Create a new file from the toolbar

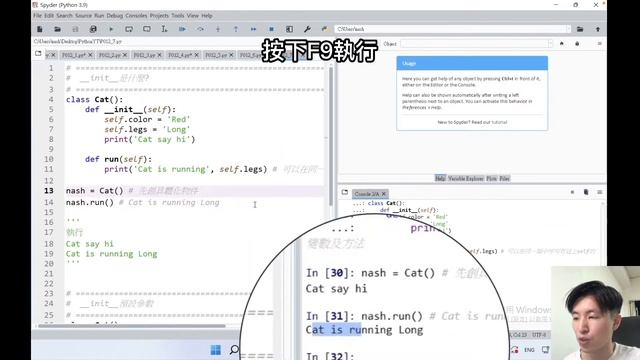(40, 29)
